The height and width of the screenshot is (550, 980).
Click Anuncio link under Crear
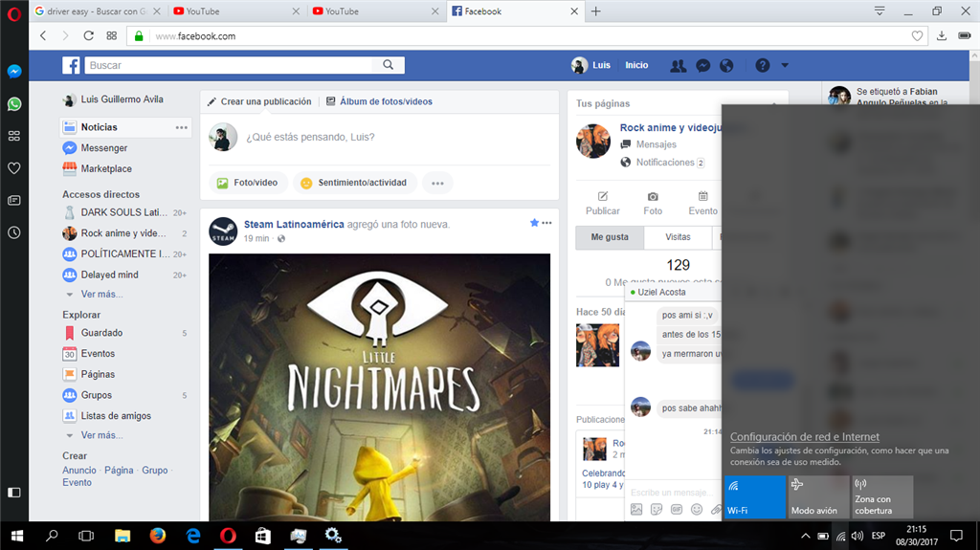tap(79, 471)
